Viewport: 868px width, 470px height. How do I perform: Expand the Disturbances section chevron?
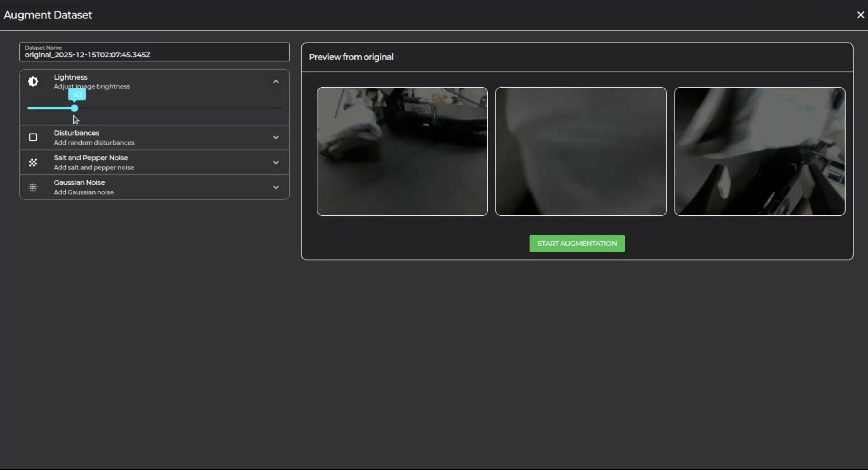point(276,138)
